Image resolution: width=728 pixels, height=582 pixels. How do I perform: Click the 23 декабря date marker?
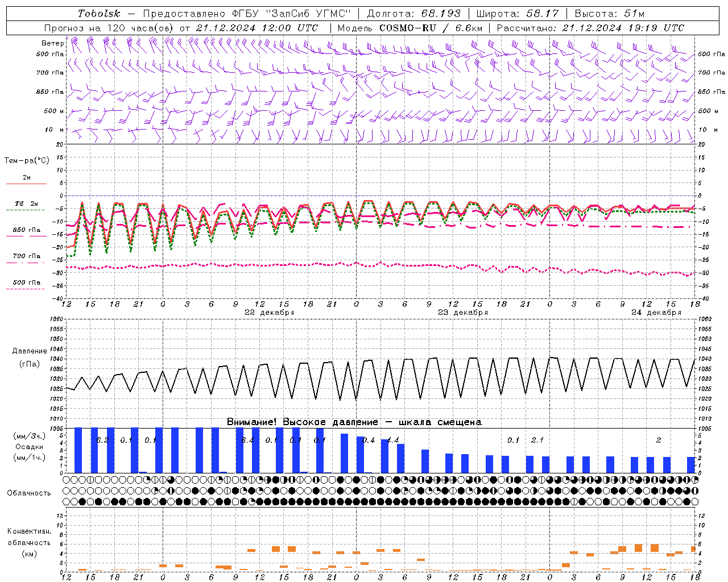click(462, 313)
